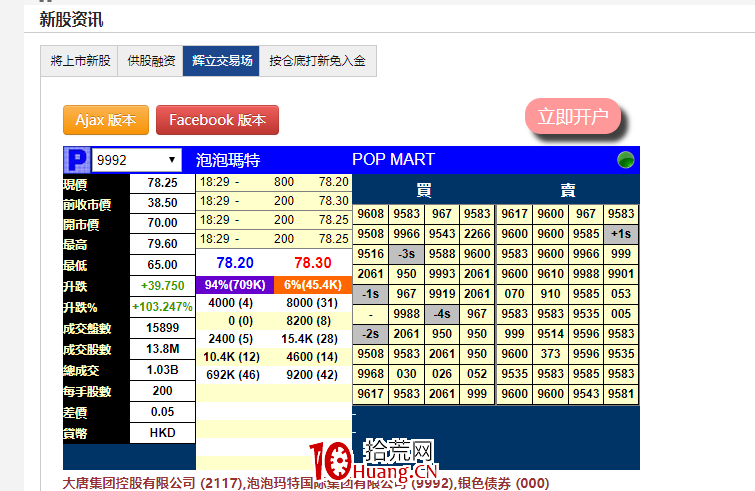Click the 前收市價 value 38.50

point(162,203)
